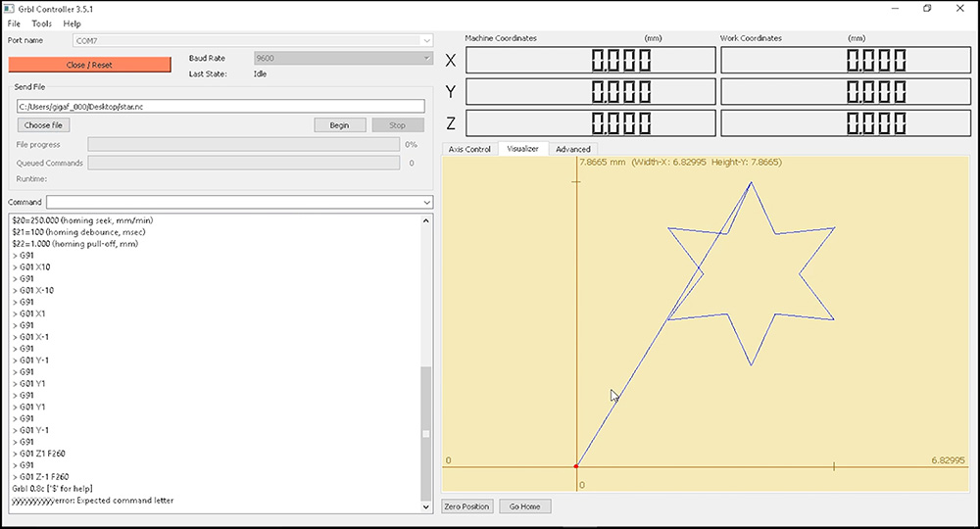Click the 'Grbl 0.8c' version line
The image size is (980, 529).
tap(53, 489)
